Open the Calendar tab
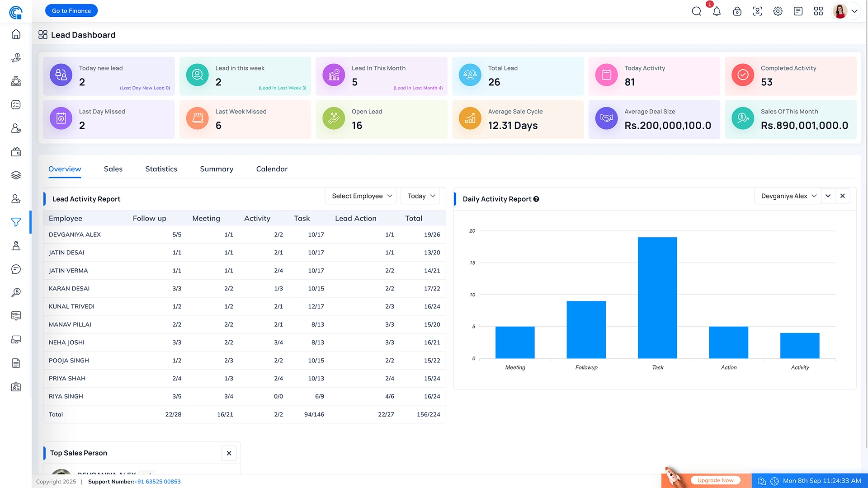 pyautogui.click(x=272, y=169)
